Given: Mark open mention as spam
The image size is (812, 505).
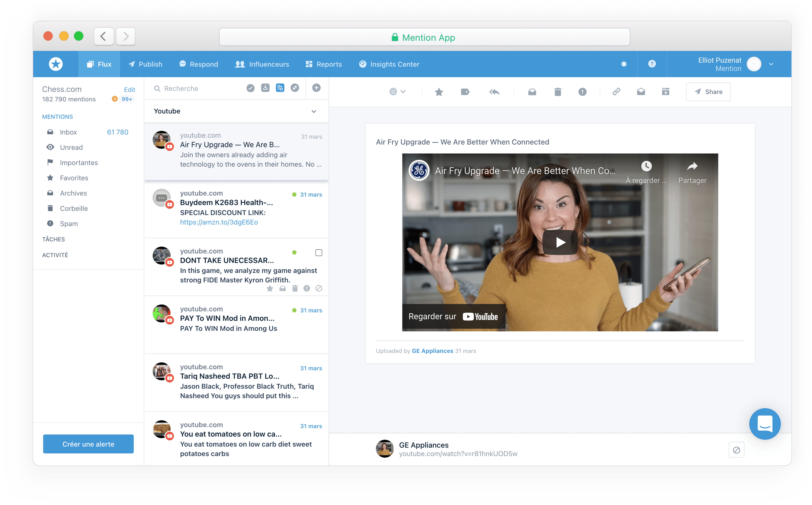Looking at the screenshot, I should (x=582, y=92).
